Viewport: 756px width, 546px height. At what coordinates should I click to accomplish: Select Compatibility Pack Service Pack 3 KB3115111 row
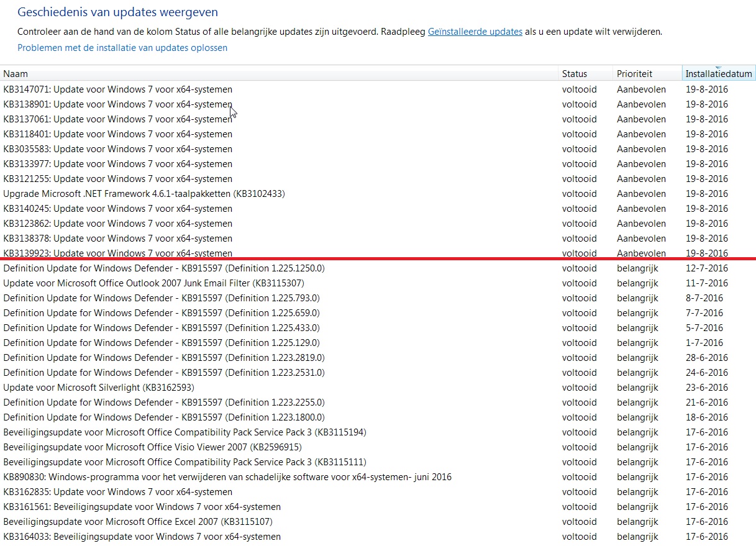[378, 462]
